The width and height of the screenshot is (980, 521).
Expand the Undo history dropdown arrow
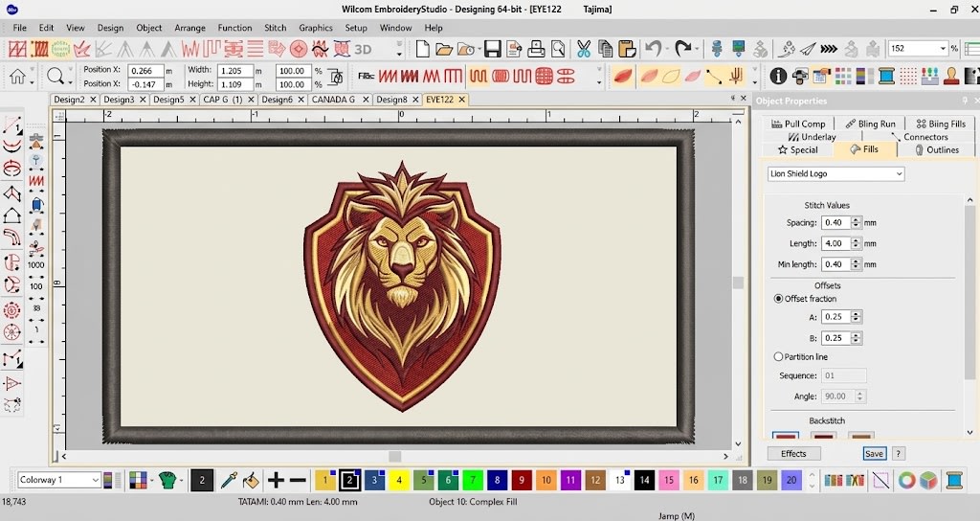pos(667,49)
